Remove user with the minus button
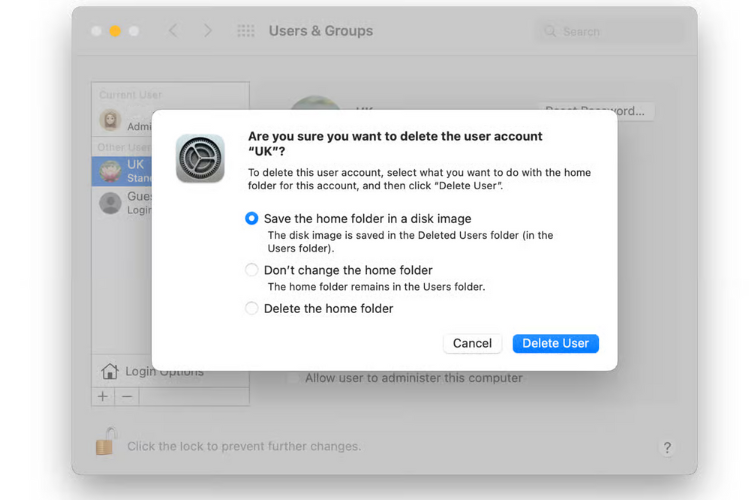The image size is (750, 500). [x=127, y=397]
